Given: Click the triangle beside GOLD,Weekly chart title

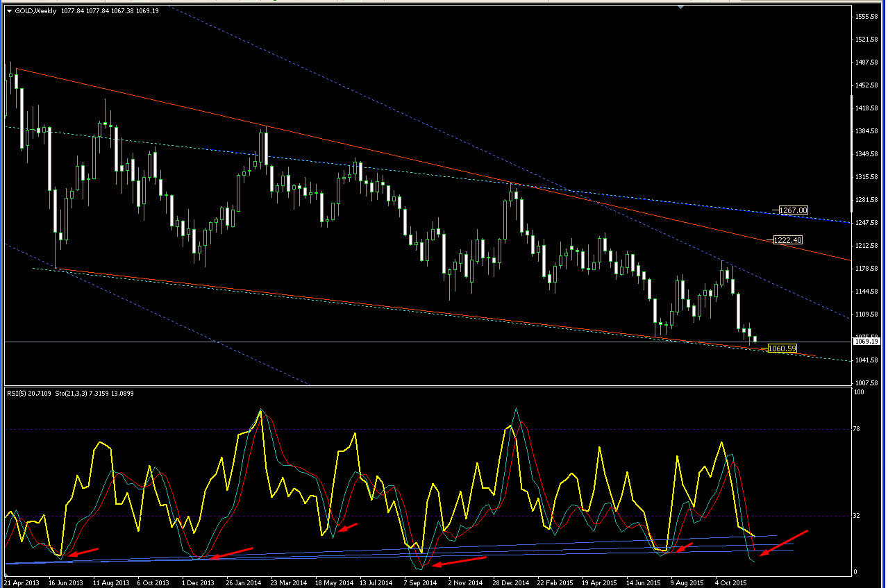Looking at the screenshot, I should 8,11.
